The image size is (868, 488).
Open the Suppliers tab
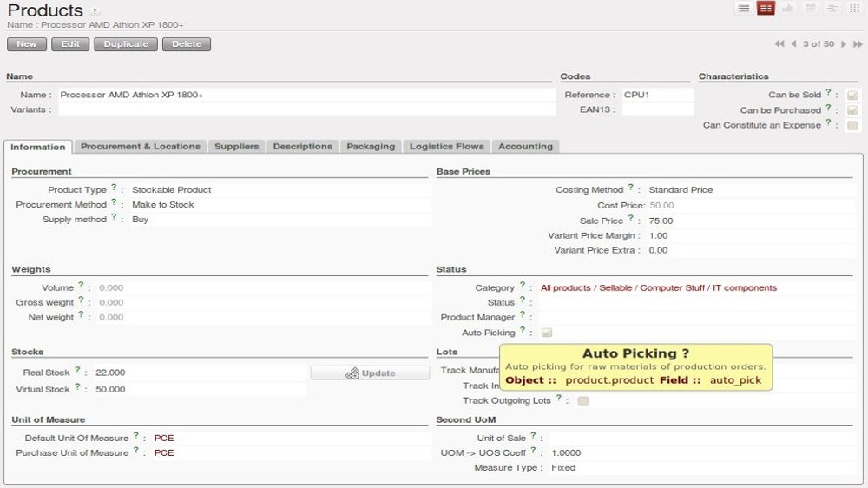[x=236, y=147]
